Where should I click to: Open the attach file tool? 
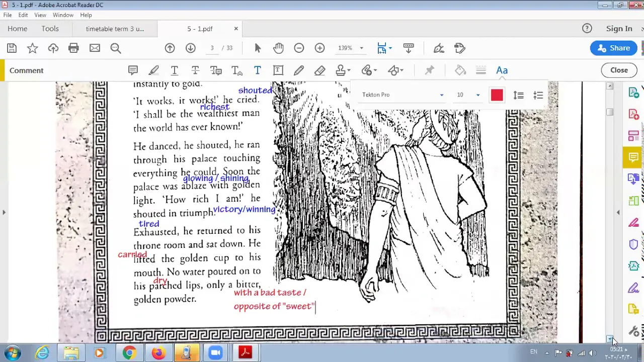click(367, 70)
